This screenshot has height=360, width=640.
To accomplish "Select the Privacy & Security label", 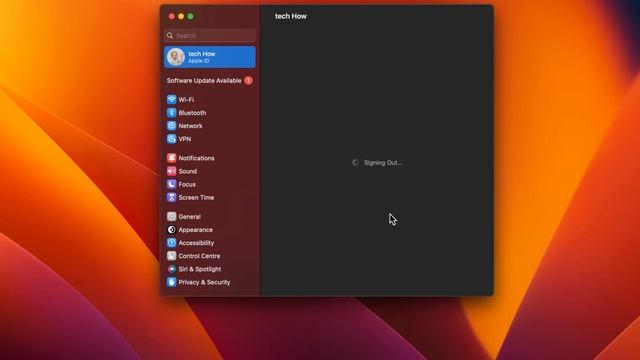I will [204, 282].
